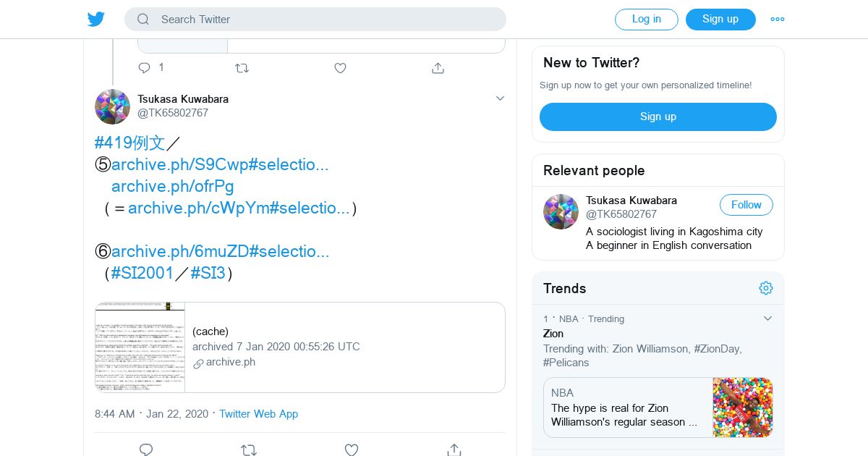This screenshot has height=456, width=868.
Task: Open the more options ellipsis menu
Action: click(x=778, y=20)
